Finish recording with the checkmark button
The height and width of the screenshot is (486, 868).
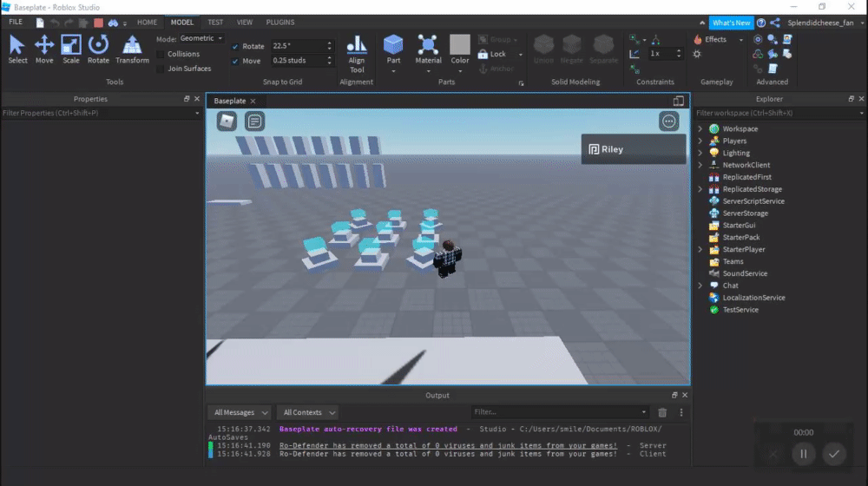coord(833,455)
